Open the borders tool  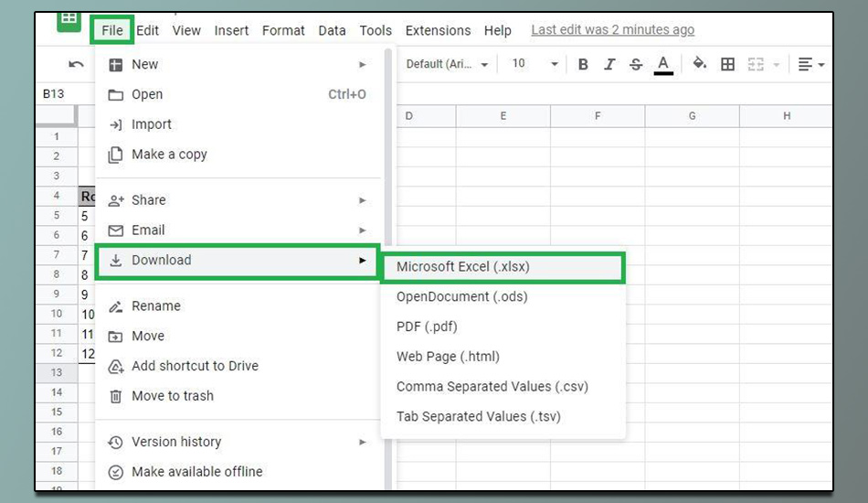click(727, 64)
